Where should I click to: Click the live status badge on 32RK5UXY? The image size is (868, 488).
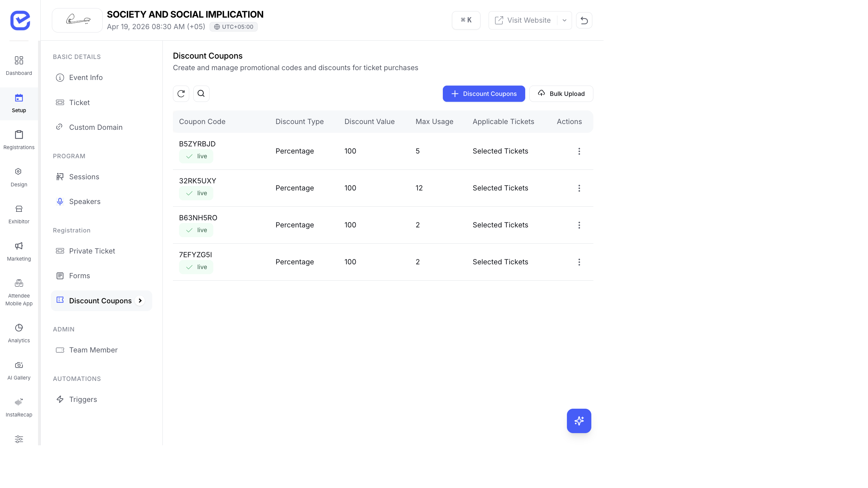click(x=196, y=193)
